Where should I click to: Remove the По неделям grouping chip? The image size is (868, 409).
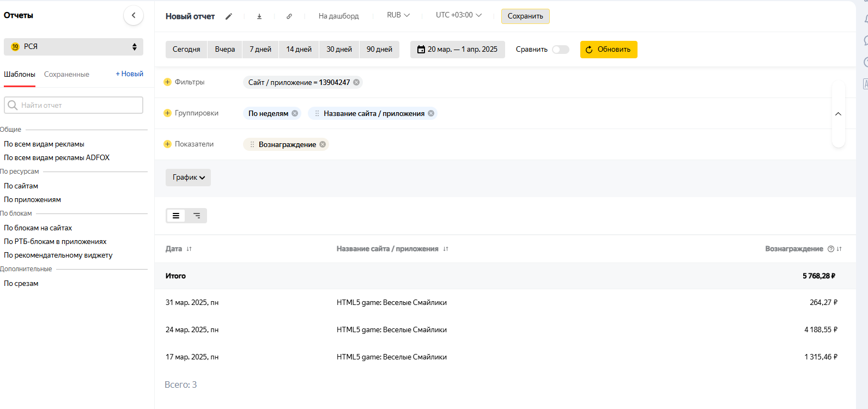295,113
